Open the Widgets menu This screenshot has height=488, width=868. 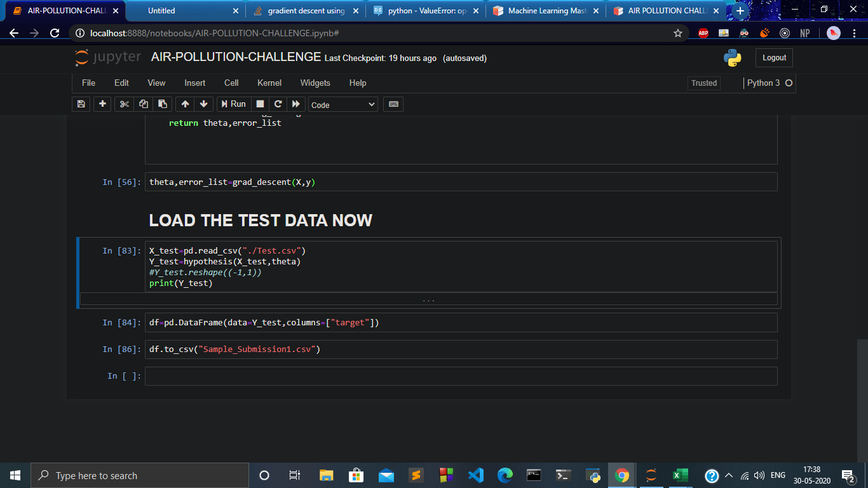pyautogui.click(x=315, y=83)
